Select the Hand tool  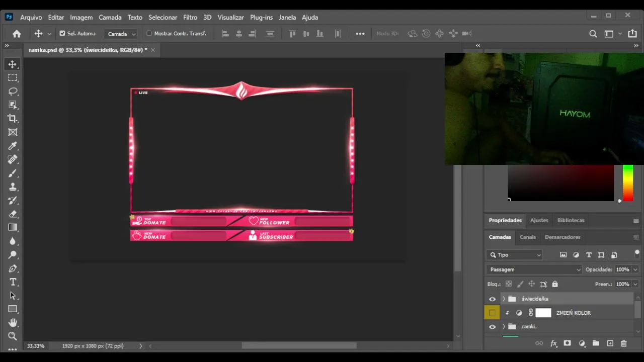click(13, 322)
